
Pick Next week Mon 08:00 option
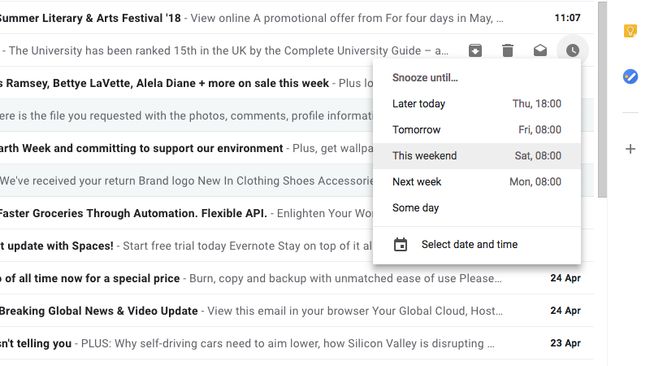tap(477, 182)
